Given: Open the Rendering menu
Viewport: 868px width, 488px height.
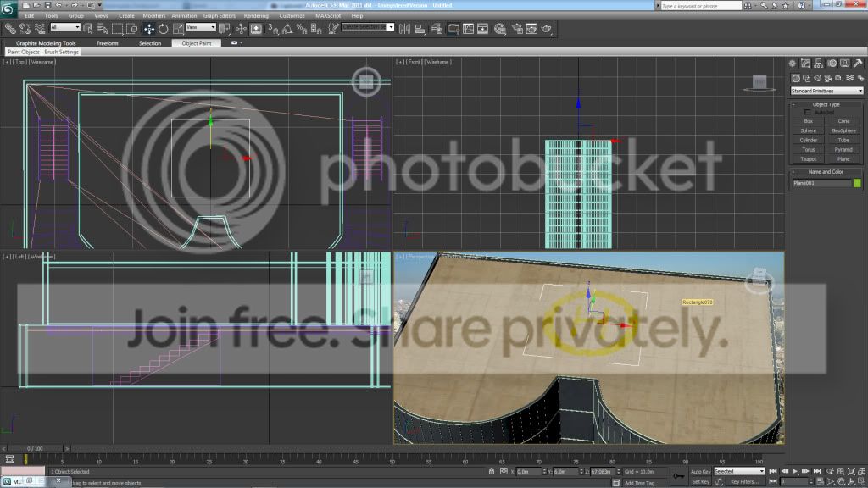Looking at the screenshot, I should coord(256,15).
